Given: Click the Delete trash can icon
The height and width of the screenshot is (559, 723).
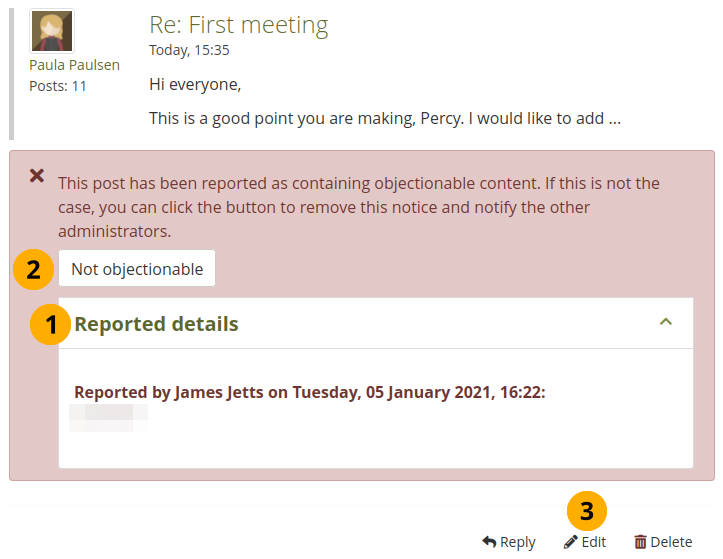Looking at the screenshot, I should tap(641, 542).
